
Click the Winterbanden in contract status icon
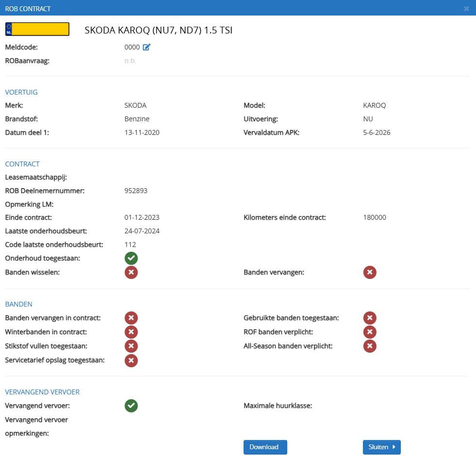click(131, 332)
